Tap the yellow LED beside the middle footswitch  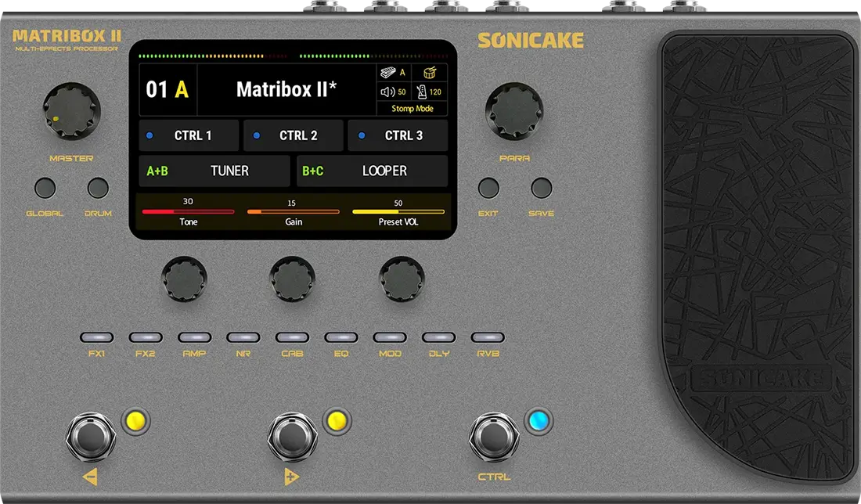click(x=337, y=421)
